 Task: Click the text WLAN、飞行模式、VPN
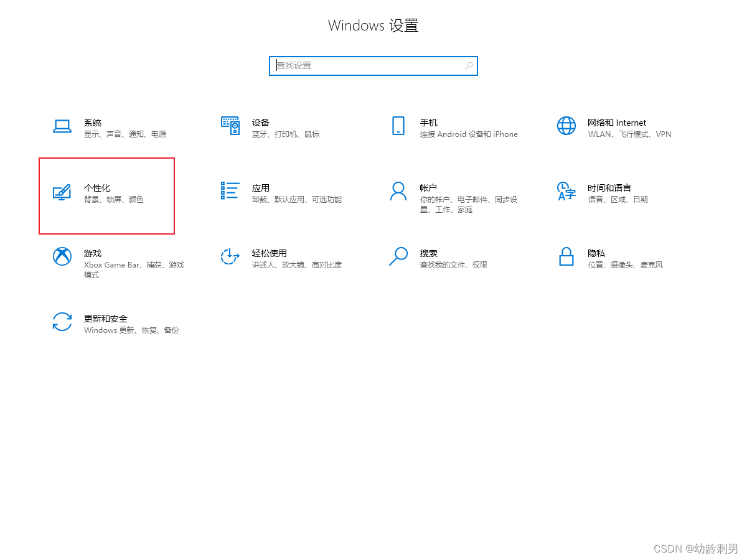click(x=629, y=134)
